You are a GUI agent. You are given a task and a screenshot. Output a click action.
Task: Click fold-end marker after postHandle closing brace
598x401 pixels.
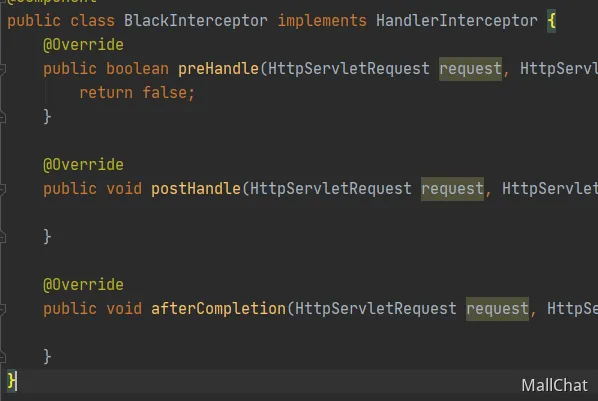[2, 237]
